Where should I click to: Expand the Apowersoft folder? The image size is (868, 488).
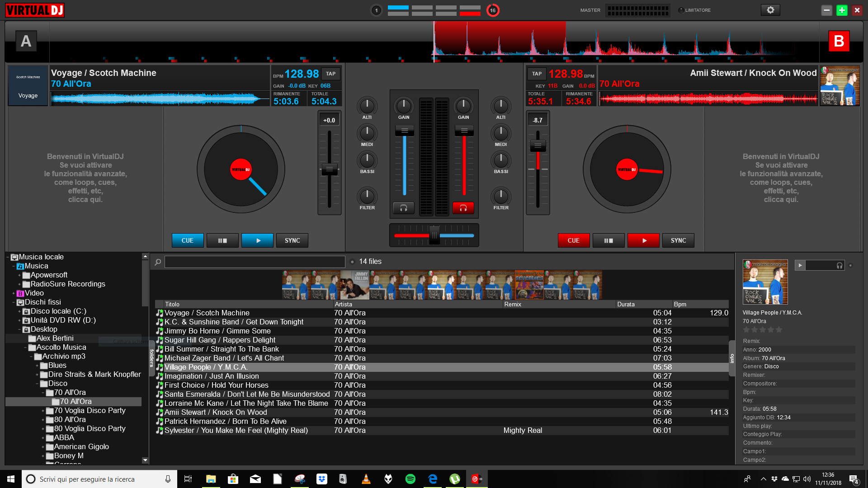19,275
